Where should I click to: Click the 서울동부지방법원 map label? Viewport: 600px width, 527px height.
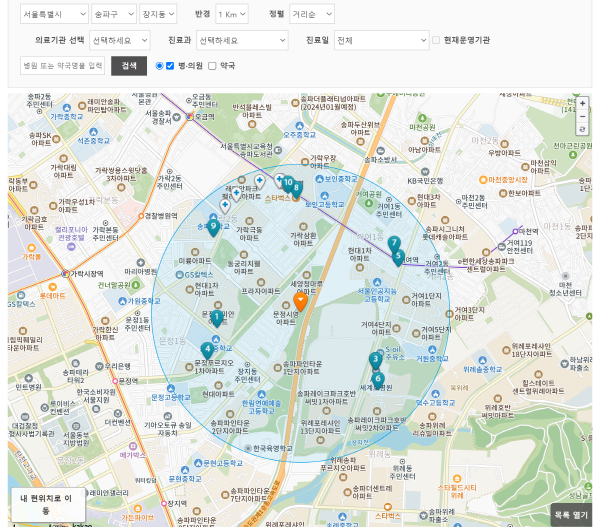pyautogui.click(x=76, y=439)
